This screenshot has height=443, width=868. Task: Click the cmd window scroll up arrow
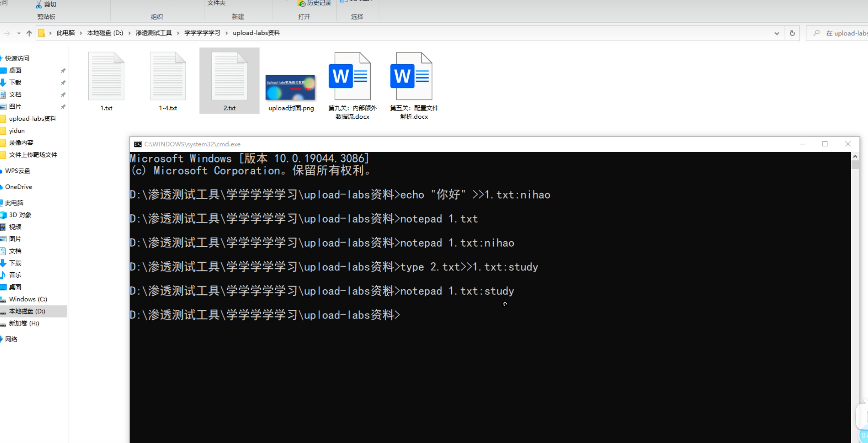tap(855, 156)
